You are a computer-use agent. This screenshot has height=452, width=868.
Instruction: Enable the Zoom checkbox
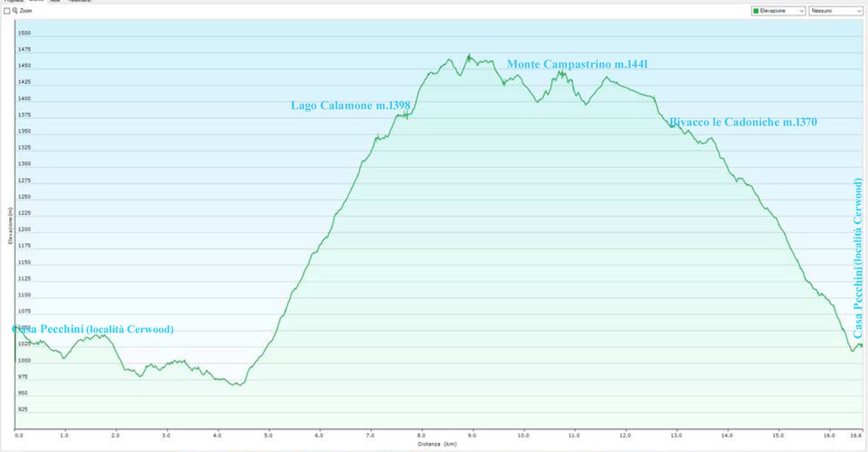(7, 11)
